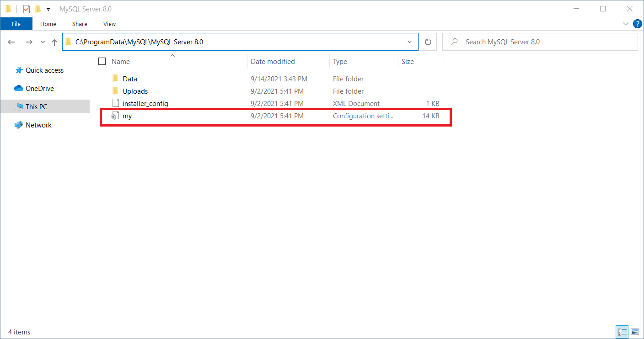644x339 pixels.
Task: Click the title bar folder icon
Action: pos(8,9)
